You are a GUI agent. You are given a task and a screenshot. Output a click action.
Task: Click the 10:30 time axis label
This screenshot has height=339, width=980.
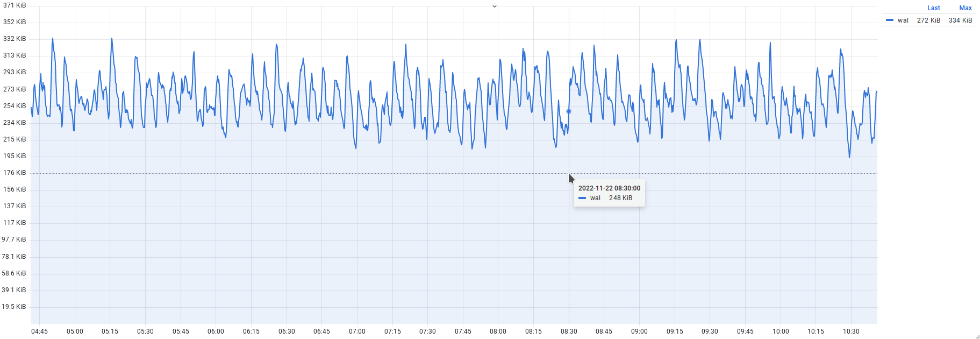tap(851, 331)
